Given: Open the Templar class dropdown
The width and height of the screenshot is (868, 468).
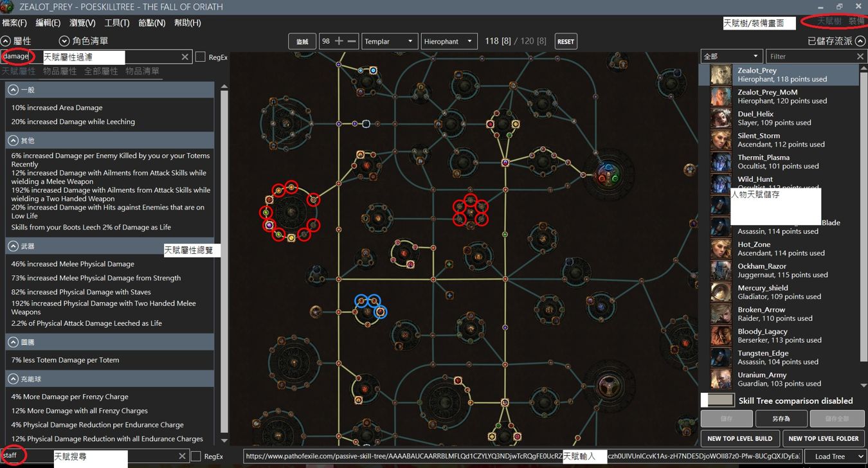Looking at the screenshot, I should (x=390, y=41).
